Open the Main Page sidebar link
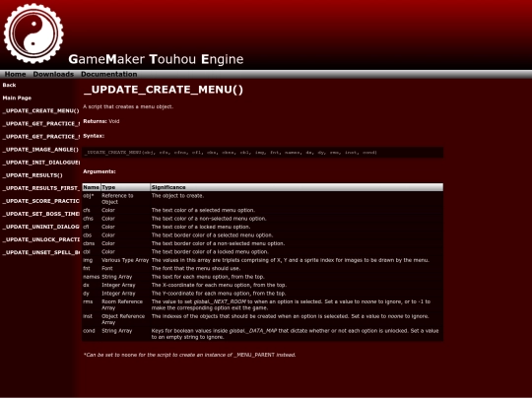 (17, 99)
